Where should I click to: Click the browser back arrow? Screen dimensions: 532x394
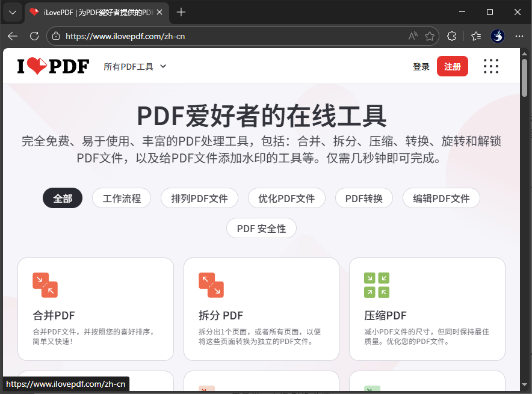coord(12,36)
